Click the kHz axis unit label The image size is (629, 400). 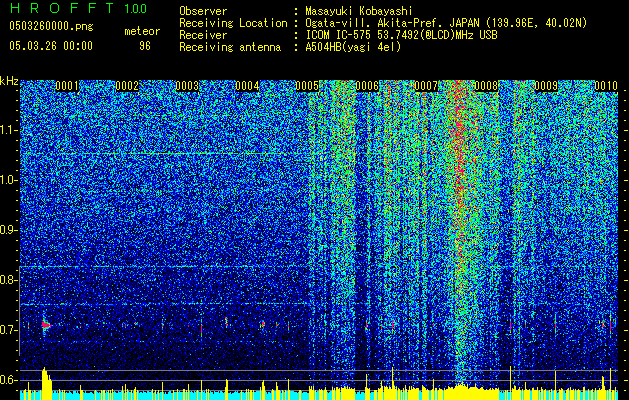(x=9, y=81)
